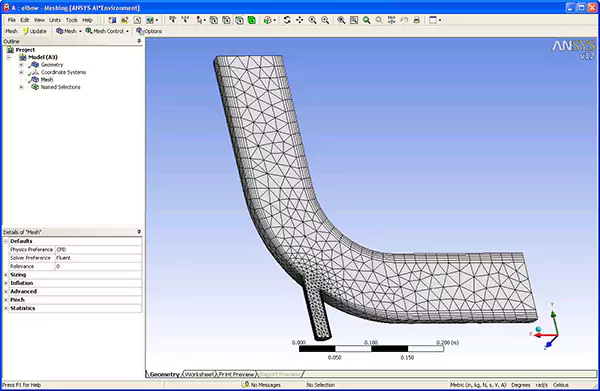Pin the Details of Mesh panel pushpin
Image resolution: width=600 pixels, height=391 pixels.
pyautogui.click(x=139, y=232)
